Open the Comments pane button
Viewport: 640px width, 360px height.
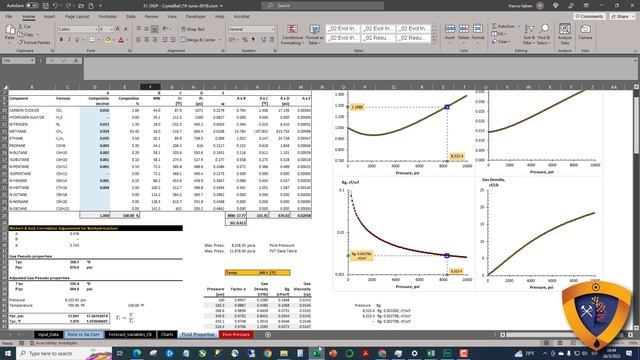click(589, 16)
